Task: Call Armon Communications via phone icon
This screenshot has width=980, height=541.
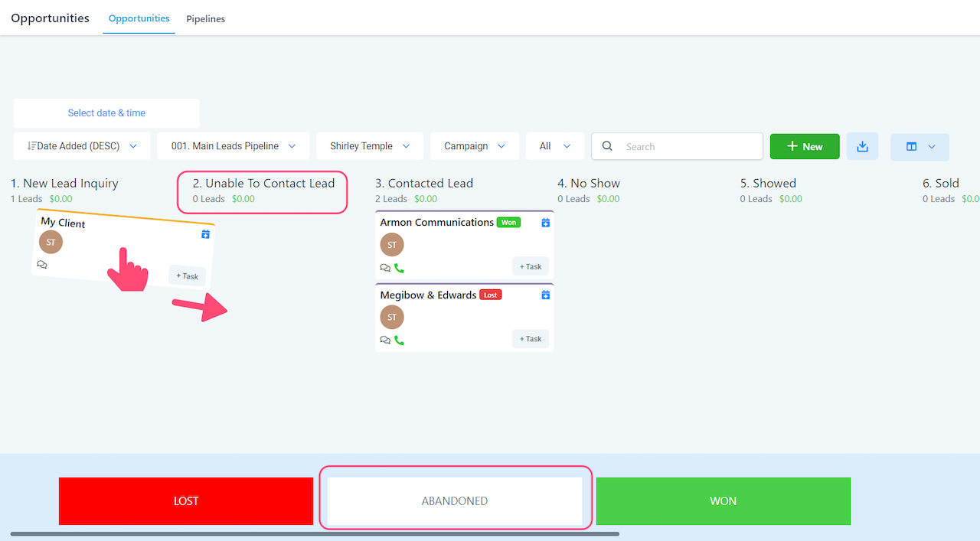Action: 399,268
